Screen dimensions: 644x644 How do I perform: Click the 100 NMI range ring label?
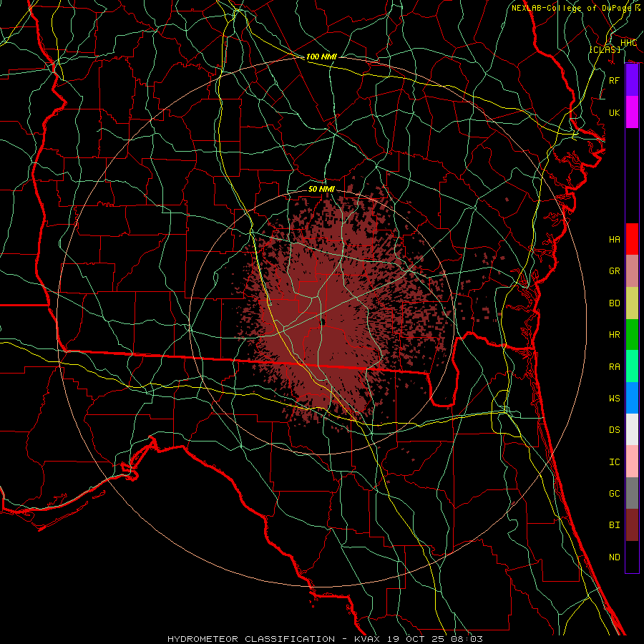tap(321, 57)
